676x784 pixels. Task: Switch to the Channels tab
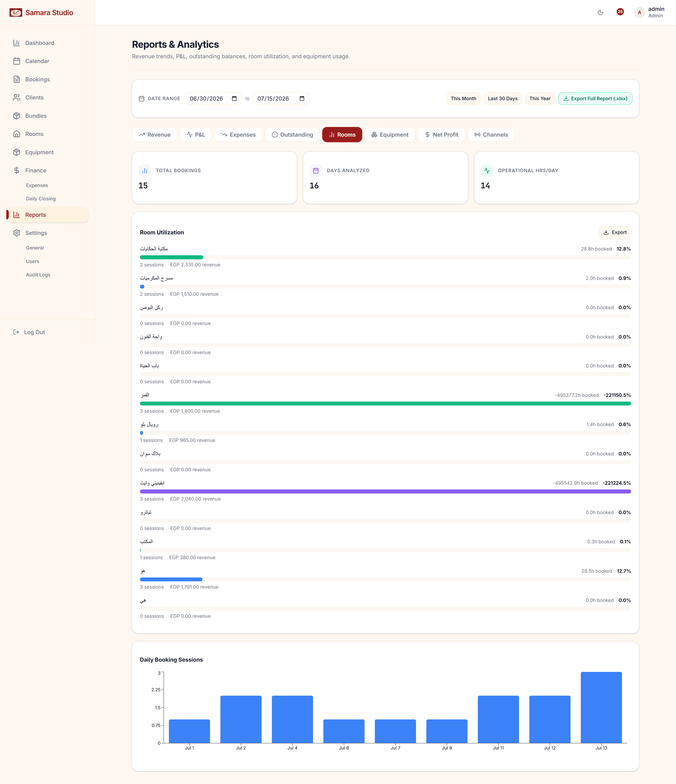pyautogui.click(x=491, y=135)
